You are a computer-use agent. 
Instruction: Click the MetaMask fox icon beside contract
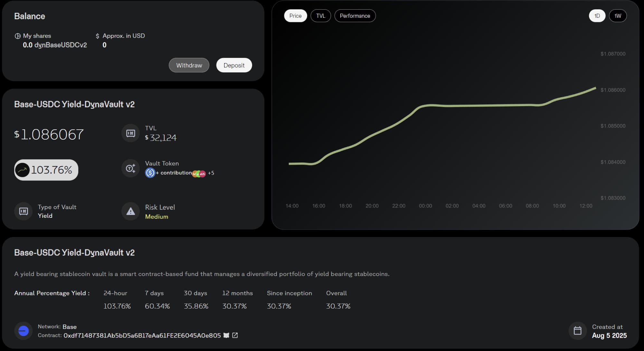(x=226, y=335)
